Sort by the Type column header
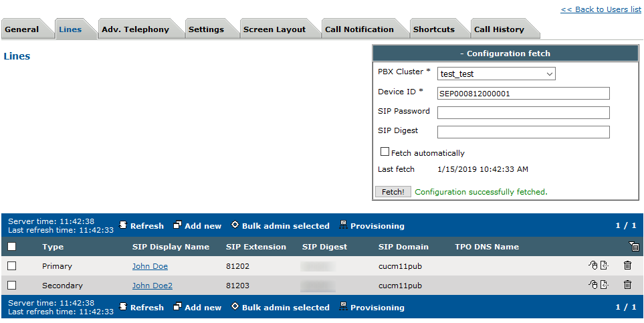The width and height of the screenshot is (644, 323). coord(53,247)
